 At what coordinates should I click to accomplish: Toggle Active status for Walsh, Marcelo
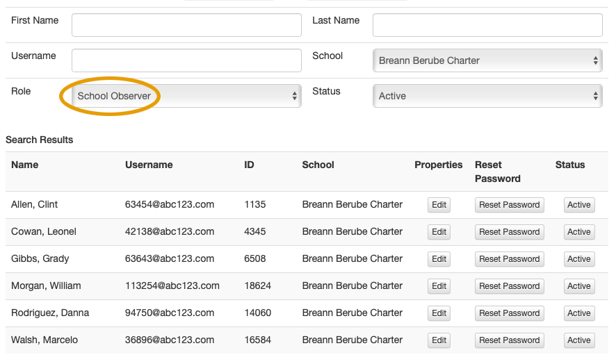(579, 340)
